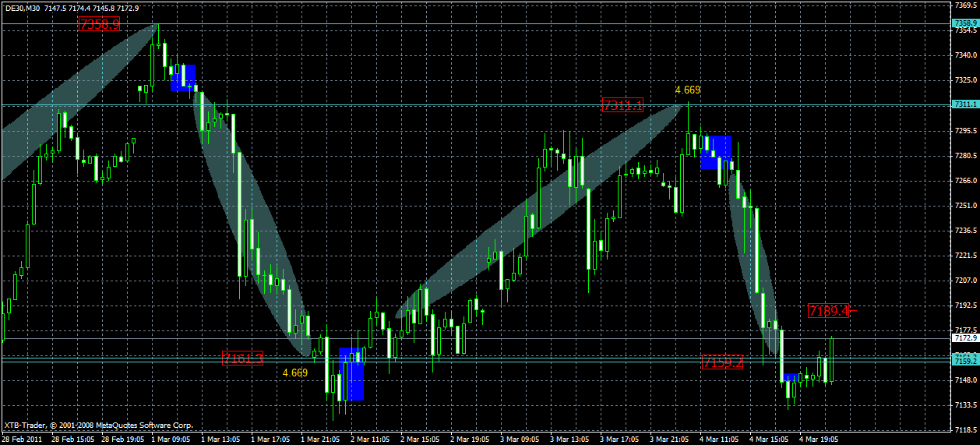The image size is (980, 445).
Task: Click the 2 Mar 19:05 time label
Action: click(470, 439)
